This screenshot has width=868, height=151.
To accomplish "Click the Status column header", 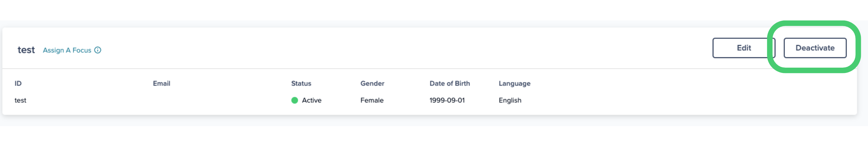I will tap(301, 83).
